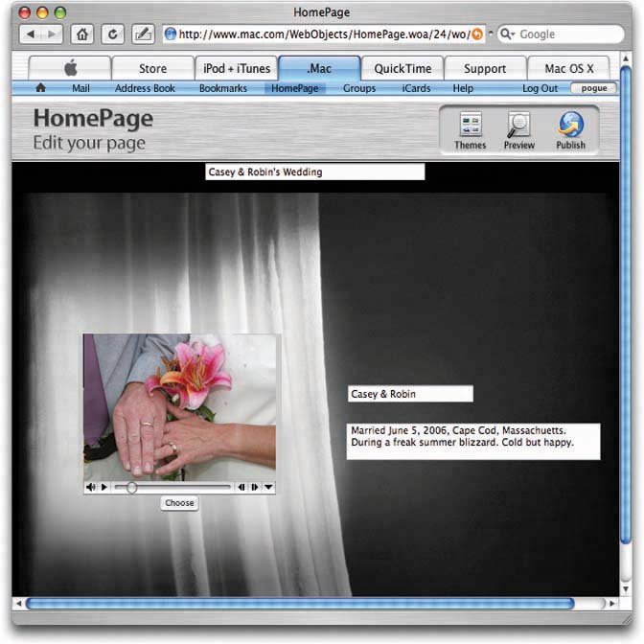The width and height of the screenshot is (644, 644).
Task: Click the pogue account name badge
Action: [x=594, y=88]
